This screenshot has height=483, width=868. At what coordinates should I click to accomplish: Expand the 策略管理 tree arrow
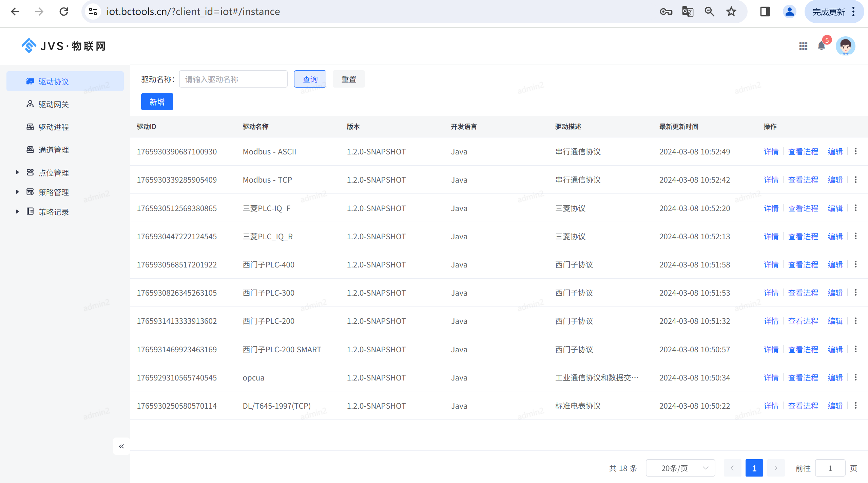tap(17, 192)
